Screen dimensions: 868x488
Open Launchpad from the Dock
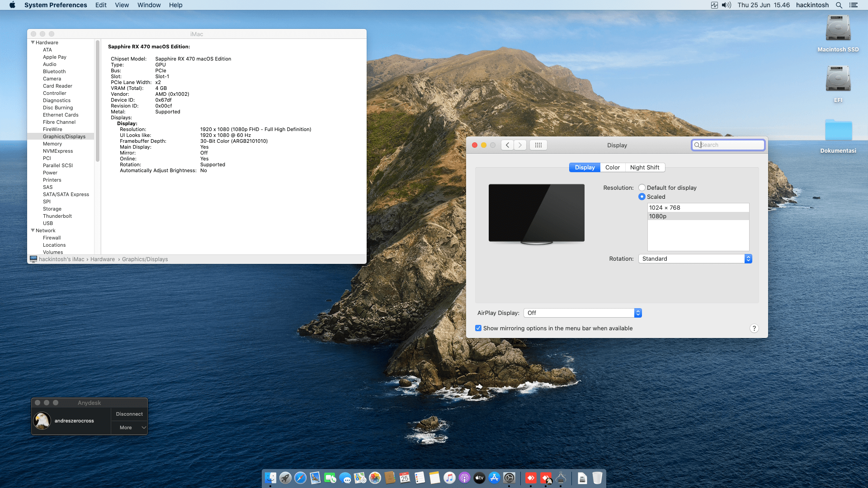pos(285,478)
